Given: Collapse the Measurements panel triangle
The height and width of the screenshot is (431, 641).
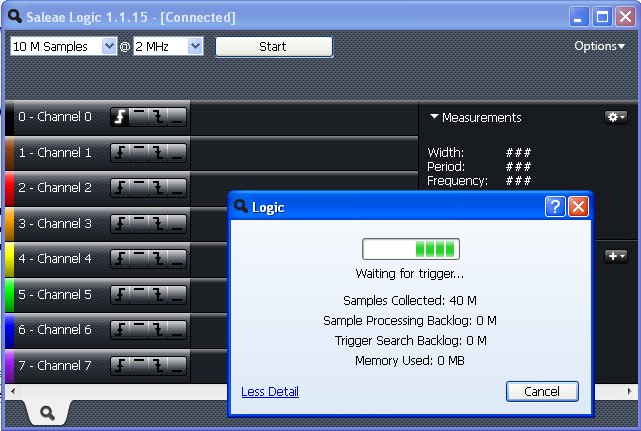Looking at the screenshot, I should 434,117.
